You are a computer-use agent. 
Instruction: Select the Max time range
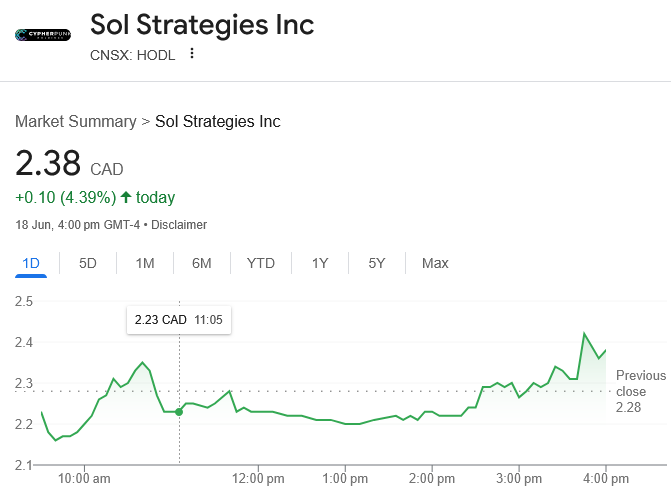pyautogui.click(x=435, y=263)
